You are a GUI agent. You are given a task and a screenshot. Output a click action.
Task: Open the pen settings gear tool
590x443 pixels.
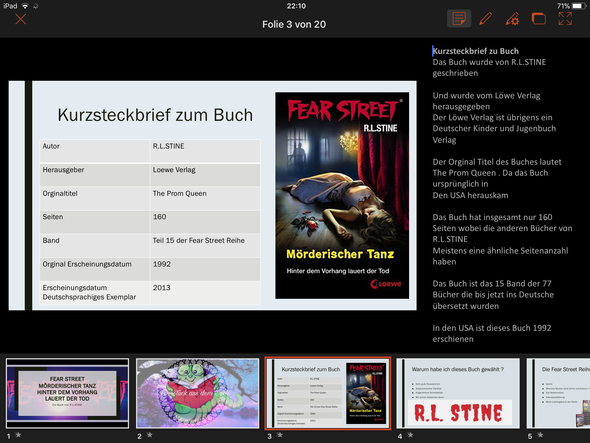(512, 18)
